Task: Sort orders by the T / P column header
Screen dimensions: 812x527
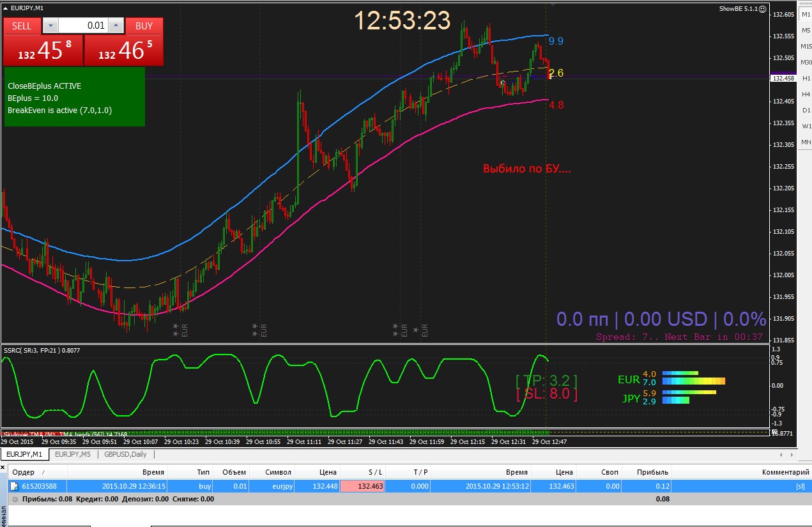Action: pos(408,472)
